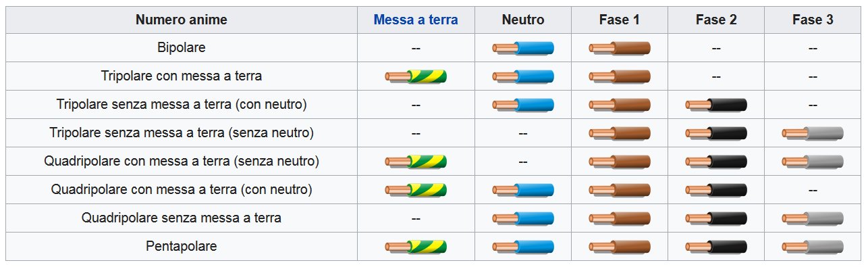Viewport: 868px width, 267px height.
Task: Click the Fase 3 column header
Action: pyautogui.click(x=813, y=20)
